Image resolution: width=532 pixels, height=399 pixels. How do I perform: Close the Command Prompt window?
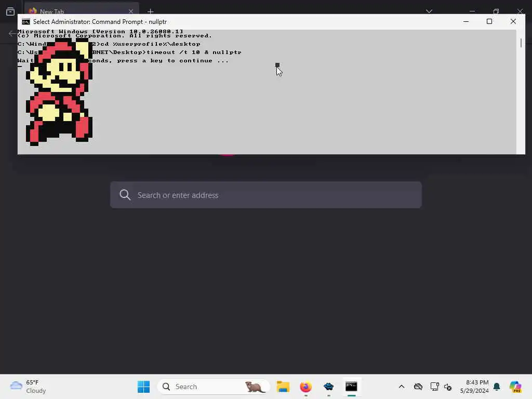513,21
